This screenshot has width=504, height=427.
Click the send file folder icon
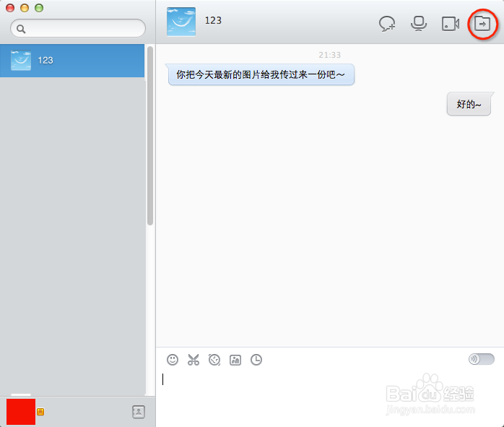482,23
